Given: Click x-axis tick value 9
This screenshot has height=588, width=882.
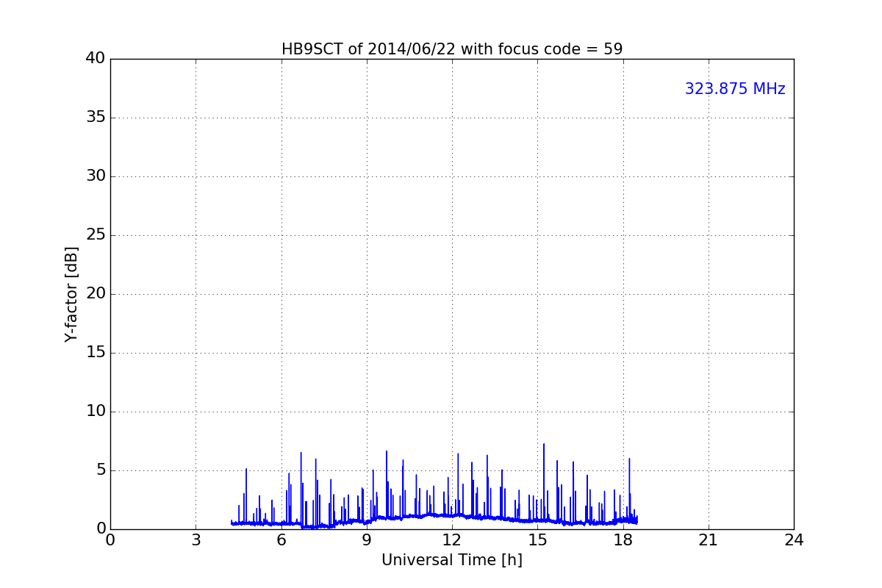Looking at the screenshot, I should (x=367, y=540).
